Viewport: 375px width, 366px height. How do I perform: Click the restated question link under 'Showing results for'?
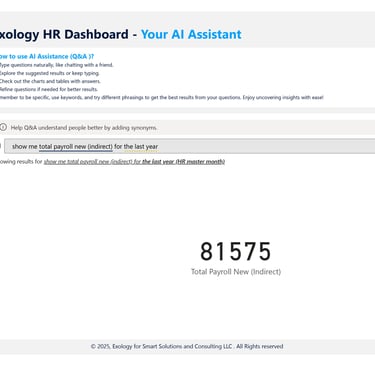click(x=134, y=162)
